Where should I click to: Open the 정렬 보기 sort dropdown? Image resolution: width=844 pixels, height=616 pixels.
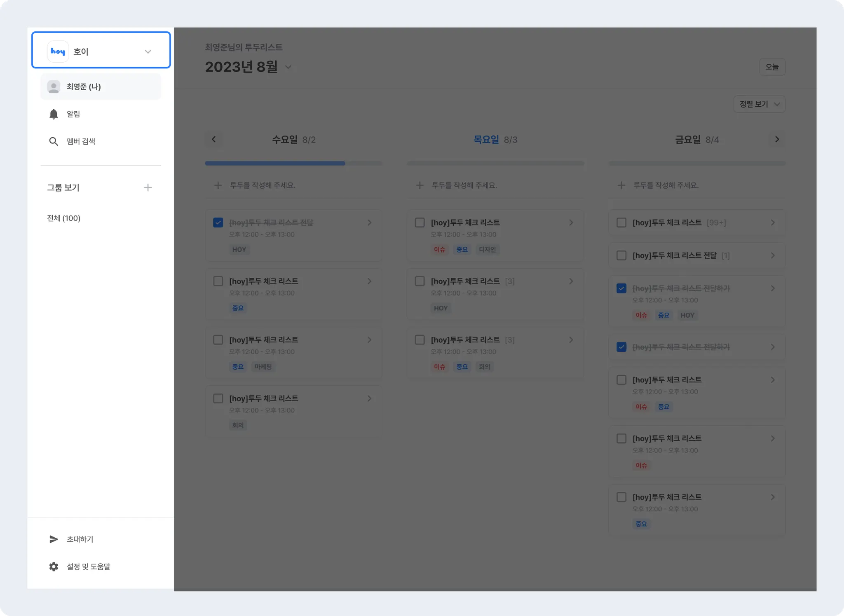pos(759,104)
